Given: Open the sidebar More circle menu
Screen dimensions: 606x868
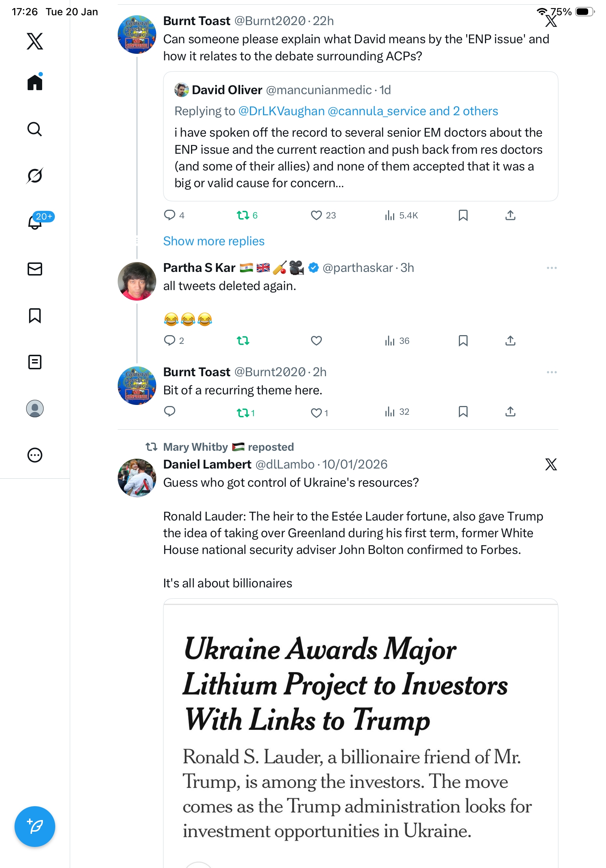Looking at the screenshot, I should [x=35, y=455].
